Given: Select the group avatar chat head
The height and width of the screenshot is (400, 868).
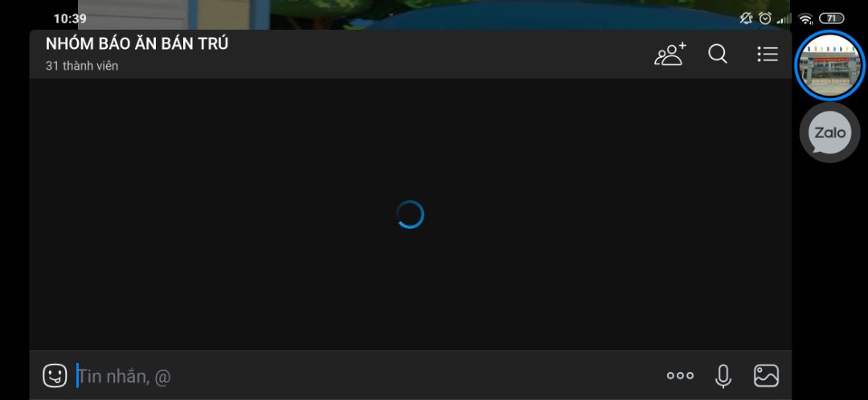Looking at the screenshot, I should [x=829, y=65].
